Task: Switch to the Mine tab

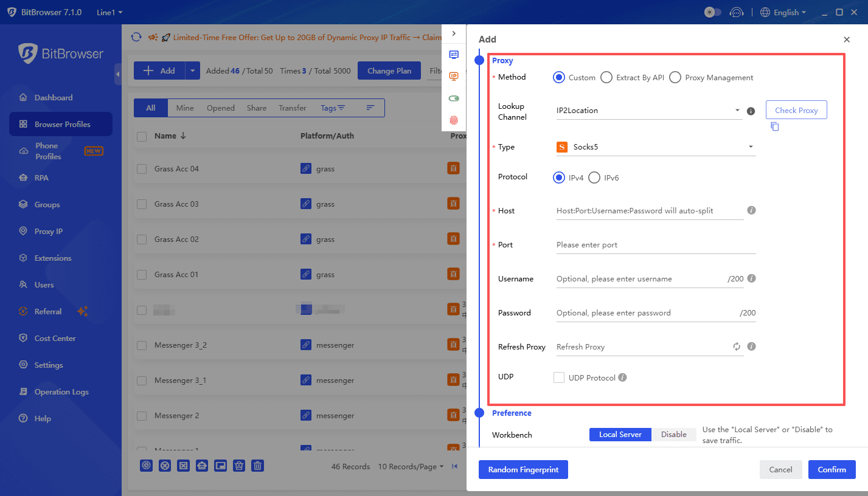Action: click(x=184, y=108)
